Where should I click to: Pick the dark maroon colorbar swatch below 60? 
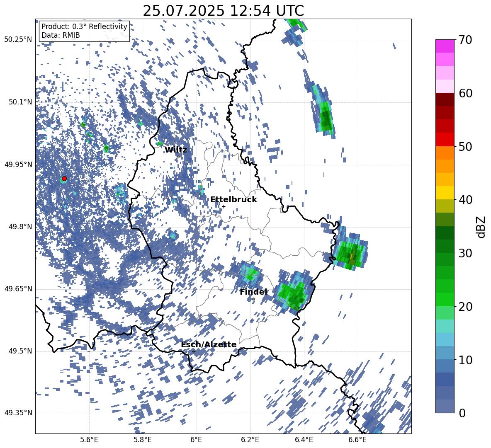tap(445, 99)
